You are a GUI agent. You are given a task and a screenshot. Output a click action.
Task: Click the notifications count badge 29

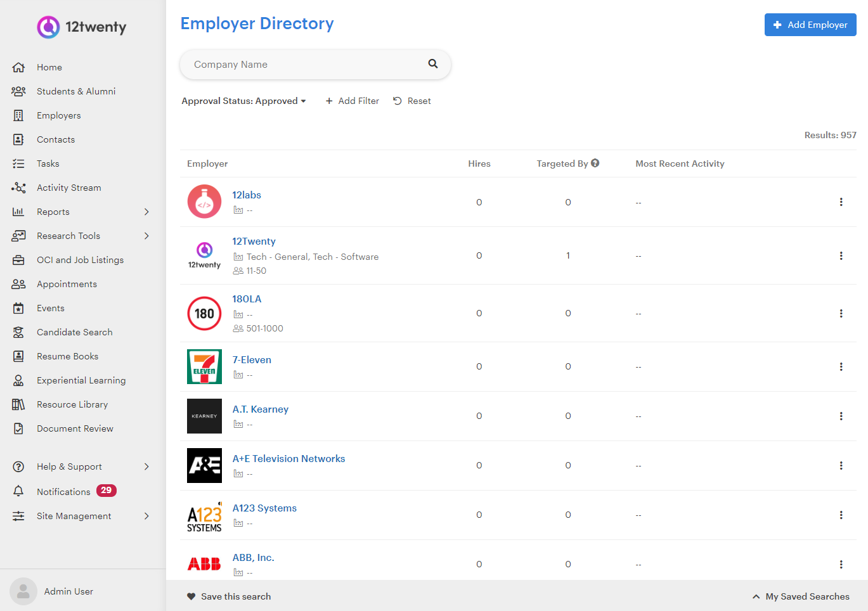tap(107, 491)
